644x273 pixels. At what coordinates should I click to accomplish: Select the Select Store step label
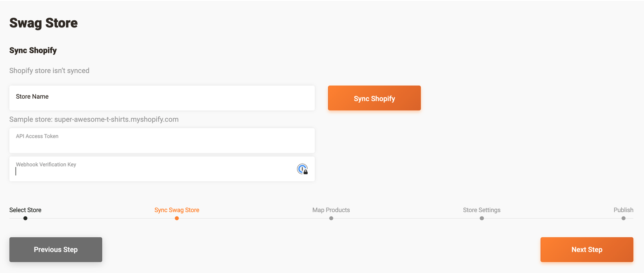tap(25, 210)
